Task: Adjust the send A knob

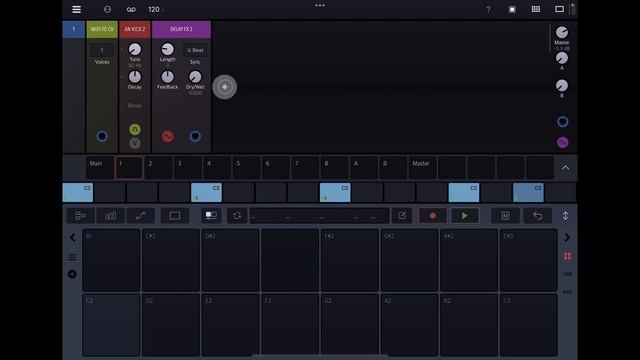Action: click(562, 58)
